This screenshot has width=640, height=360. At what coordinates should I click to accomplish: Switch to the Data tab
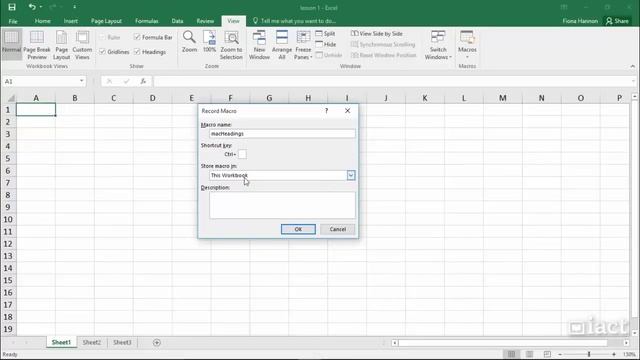(177, 21)
